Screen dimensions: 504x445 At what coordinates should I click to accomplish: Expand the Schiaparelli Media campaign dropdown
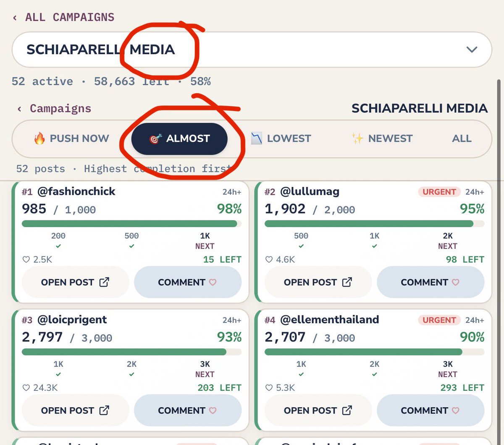click(252, 50)
